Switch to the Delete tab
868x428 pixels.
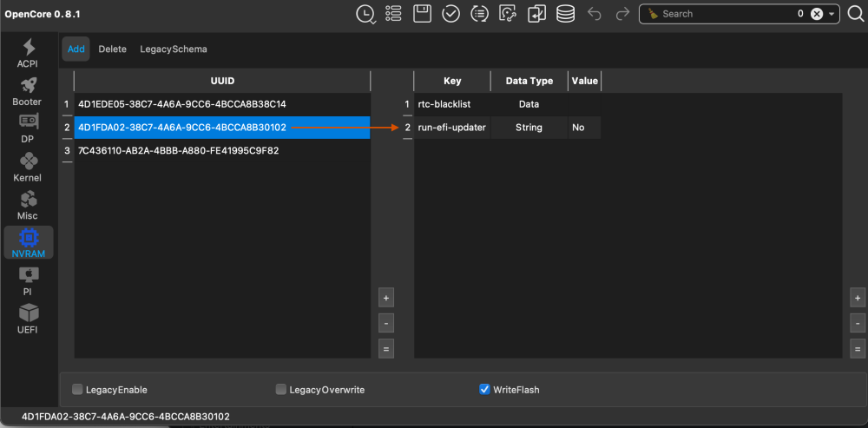tap(112, 49)
